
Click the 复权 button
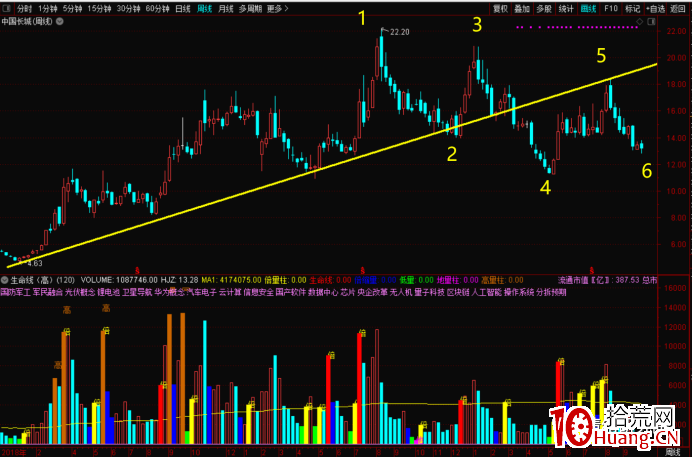pos(500,8)
